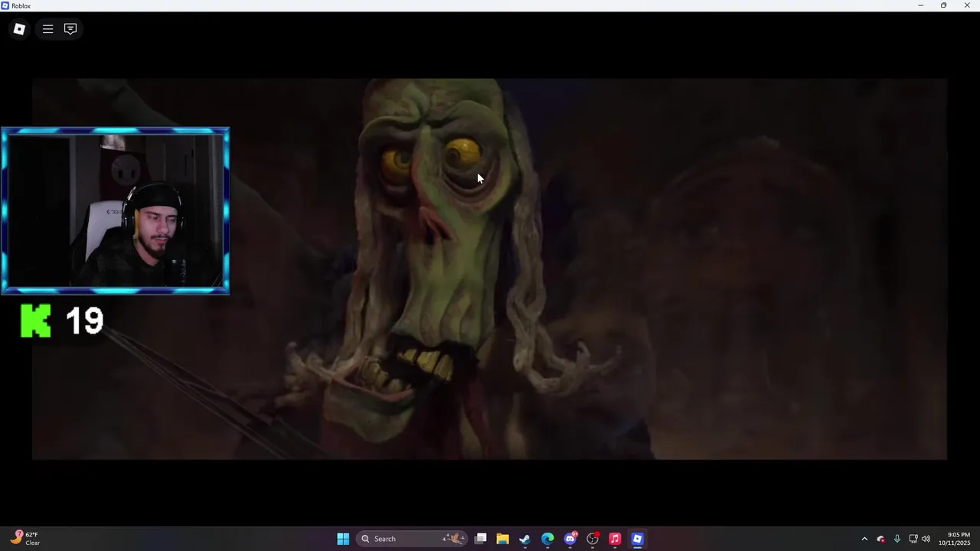Restore down the Roblox window
This screenshot has height=551, width=980.
pyautogui.click(x=943, y=5)
